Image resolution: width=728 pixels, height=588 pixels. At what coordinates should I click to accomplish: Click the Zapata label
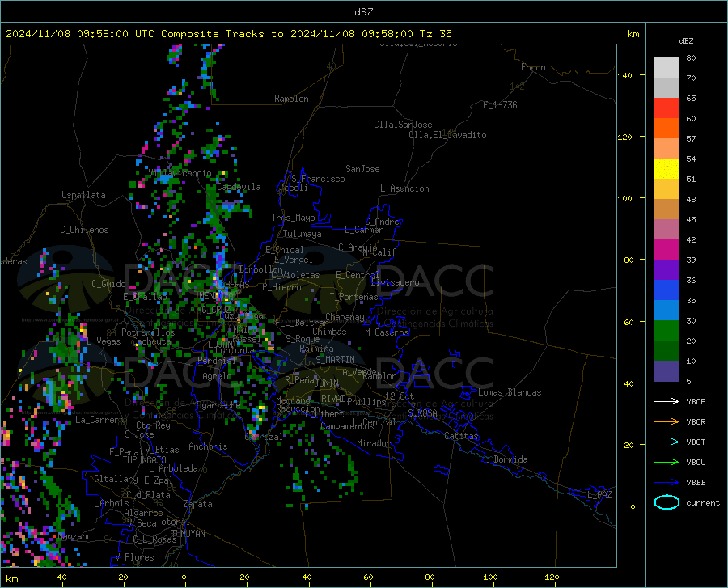198,504
